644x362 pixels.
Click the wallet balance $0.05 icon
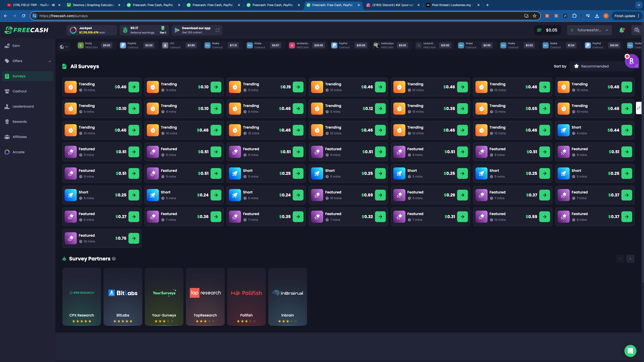coord(539,30)
